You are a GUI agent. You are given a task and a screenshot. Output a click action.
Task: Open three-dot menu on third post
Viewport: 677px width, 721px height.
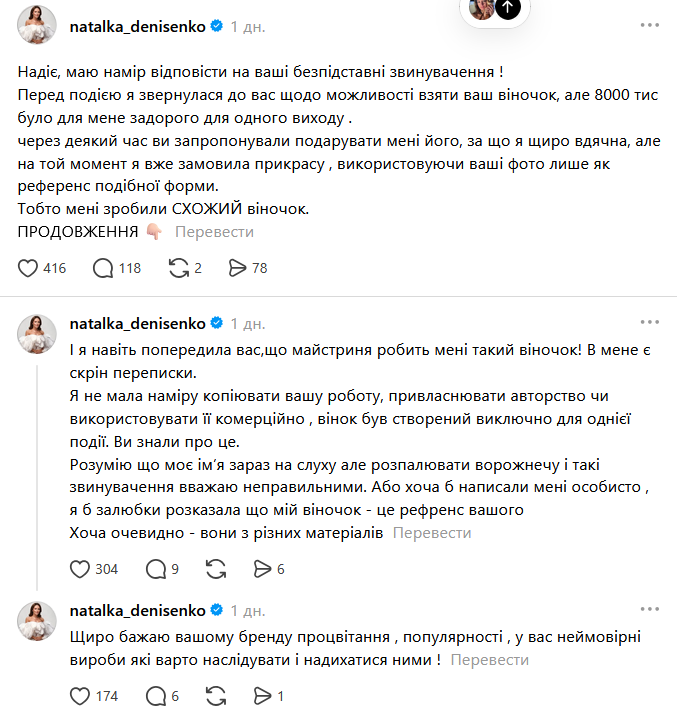[649, 609]
